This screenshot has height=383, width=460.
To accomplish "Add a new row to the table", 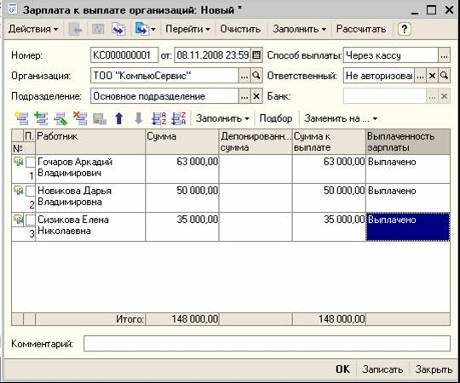I will click(x=21, y=118).
